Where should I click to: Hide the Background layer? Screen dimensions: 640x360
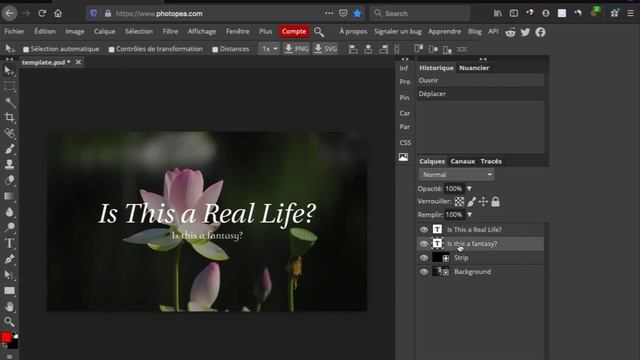(424, 272)
